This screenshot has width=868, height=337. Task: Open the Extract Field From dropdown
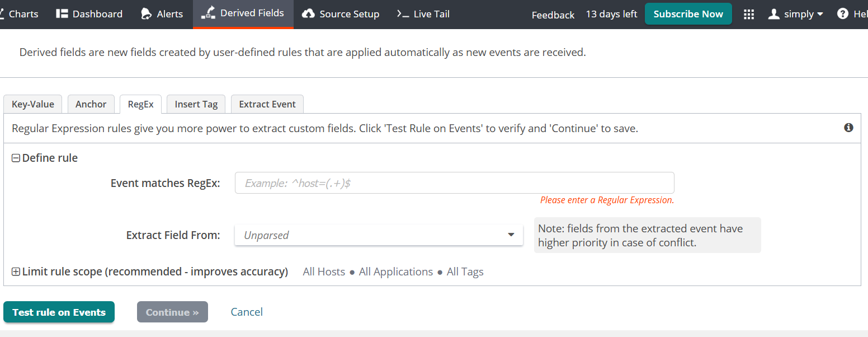(379, 235)
